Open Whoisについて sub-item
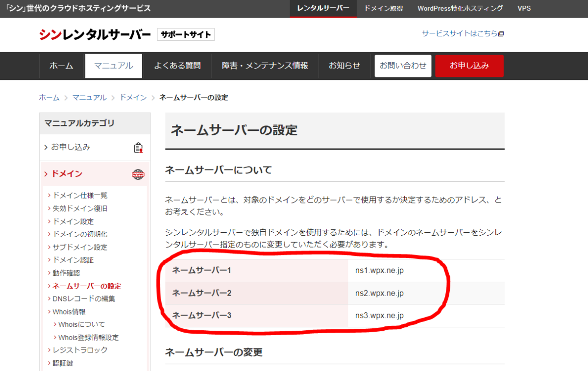588x371 pixels. (x=81, y=324)
